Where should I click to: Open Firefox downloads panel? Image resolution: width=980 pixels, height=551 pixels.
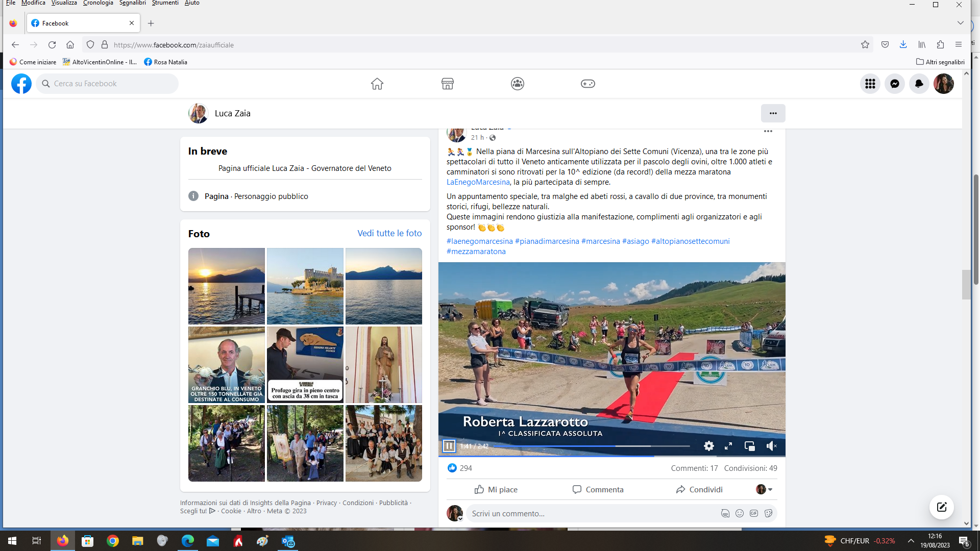(903, 45)
